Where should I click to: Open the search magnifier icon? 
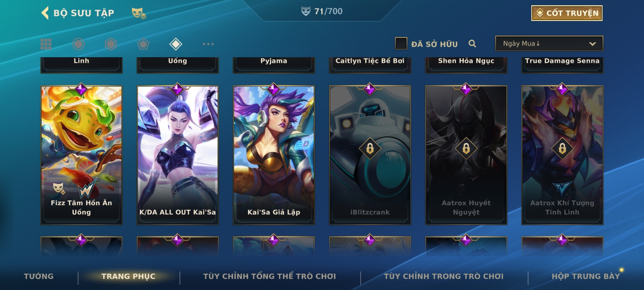(473, 43)
